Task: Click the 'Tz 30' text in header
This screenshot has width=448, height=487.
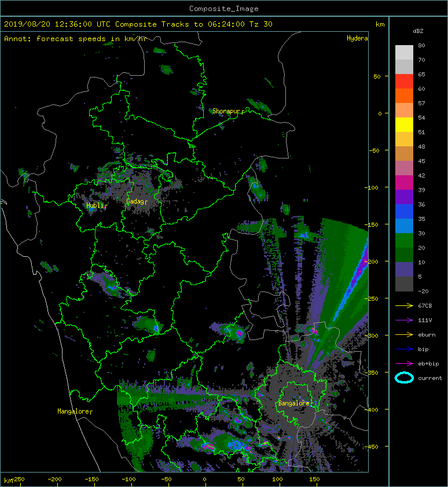Action: tap(260, 24)
